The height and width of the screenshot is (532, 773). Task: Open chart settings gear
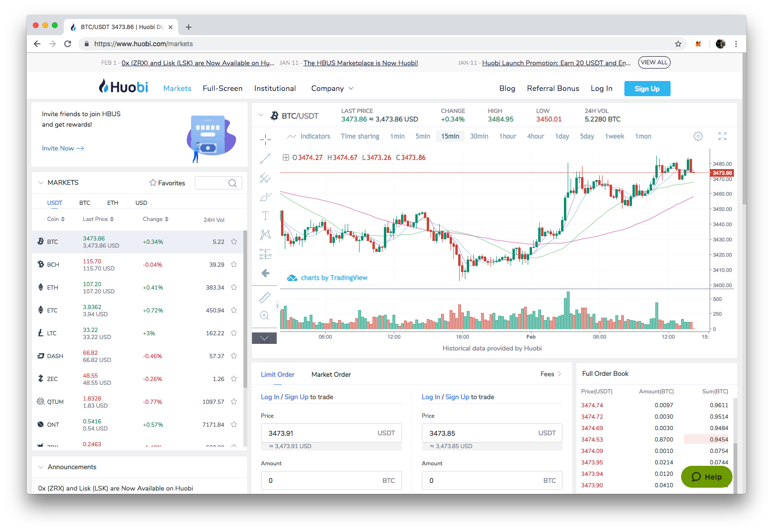[698, 136]
